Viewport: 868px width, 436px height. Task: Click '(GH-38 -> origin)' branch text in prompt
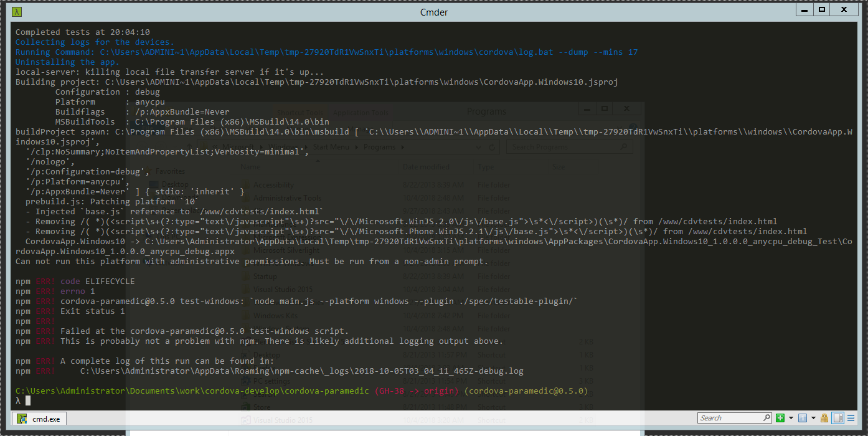pyautogui.click(x=417, y=391)
